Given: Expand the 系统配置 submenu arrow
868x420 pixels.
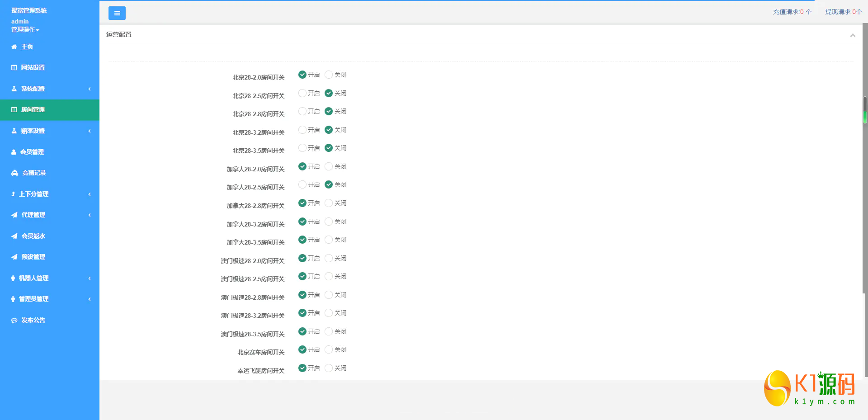Looking at the screenshot, I should coord(90,89).
